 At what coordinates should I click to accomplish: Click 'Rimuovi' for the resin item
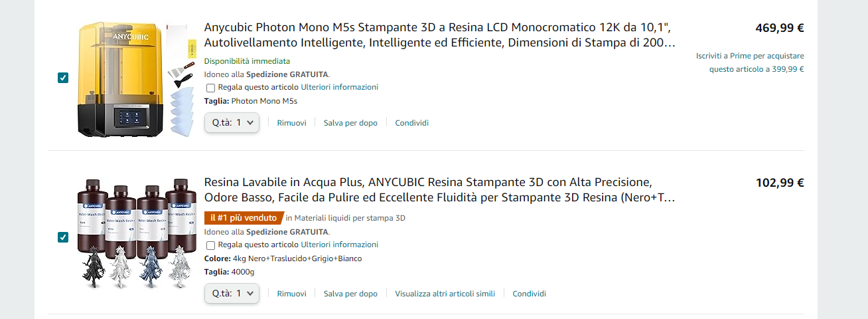291,294
